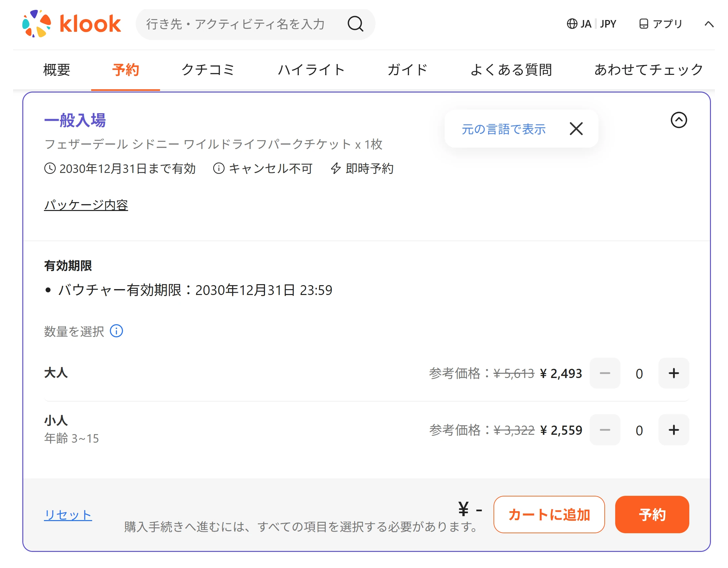Switch to the よくある質問 tab
The image size is (728, 568).
point(511,70)
